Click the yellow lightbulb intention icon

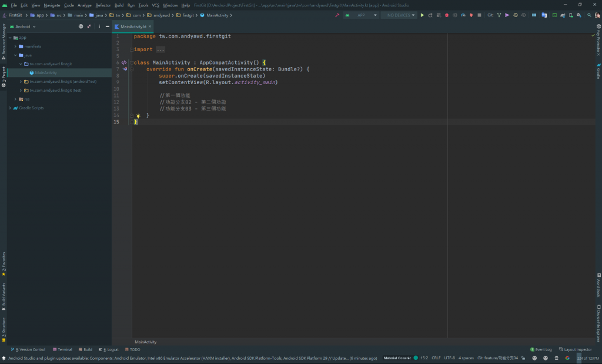point(138,116)
